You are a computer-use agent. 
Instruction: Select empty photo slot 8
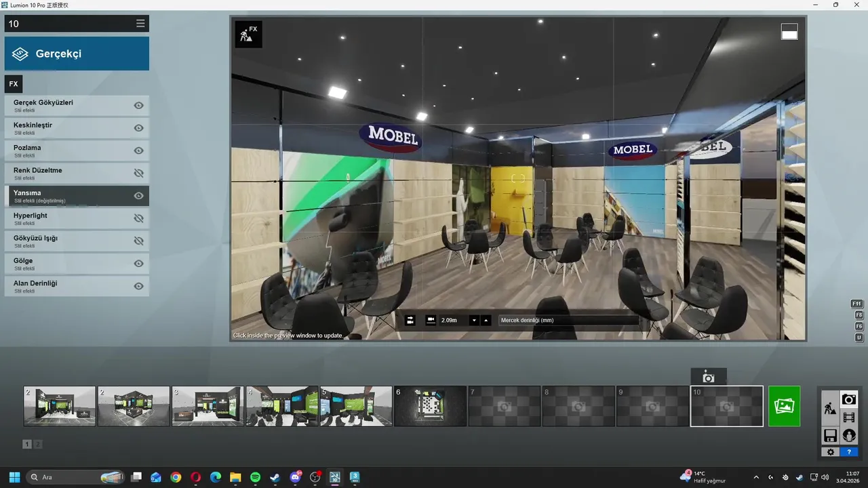tap(578, 406)
